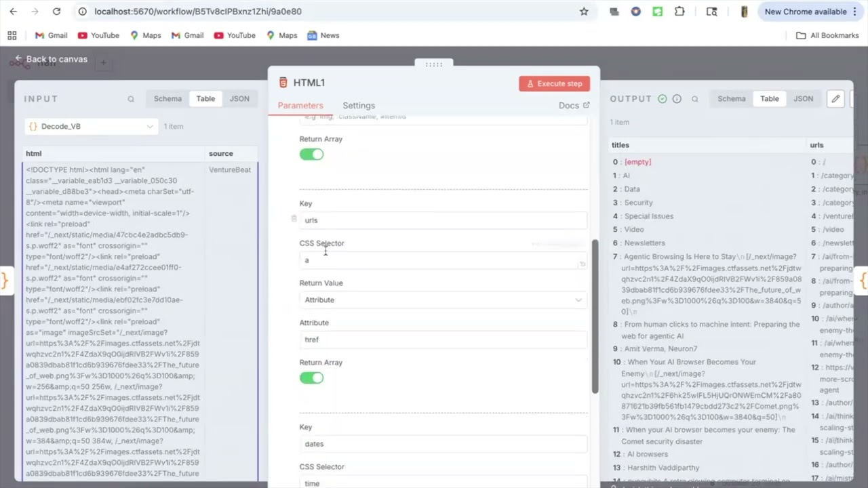Select the Security title row in output
This screenshot has height=488, width=868.
pos(638,203)
